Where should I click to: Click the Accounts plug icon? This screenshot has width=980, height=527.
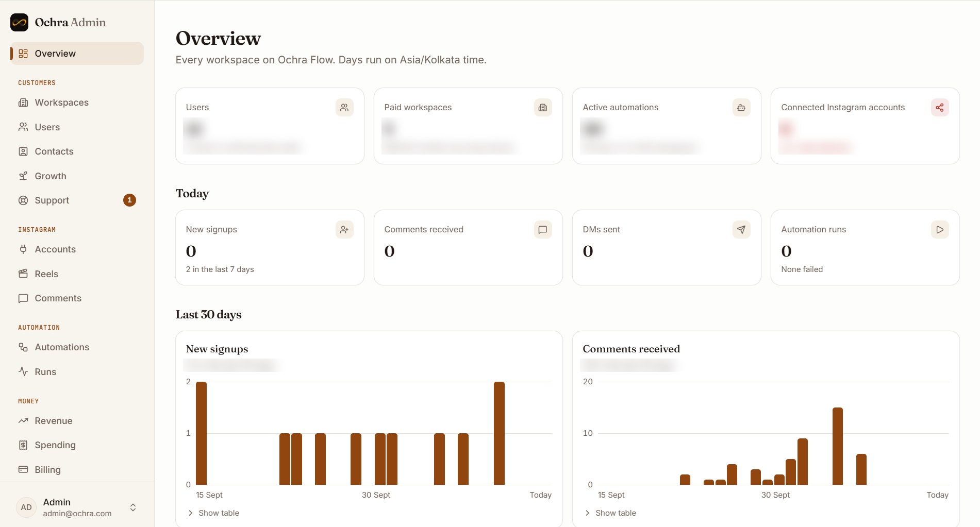(x=23, y=249)
